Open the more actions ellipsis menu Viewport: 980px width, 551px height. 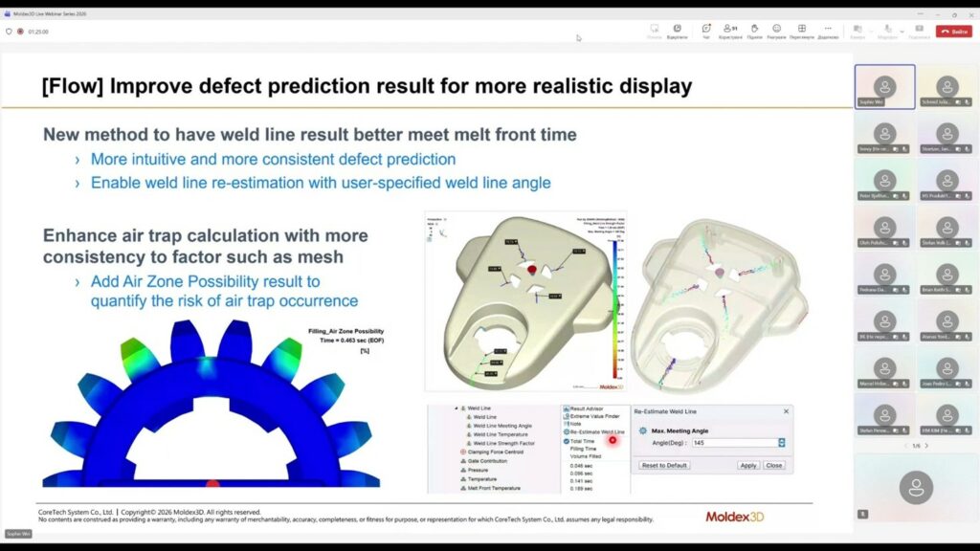828,31
